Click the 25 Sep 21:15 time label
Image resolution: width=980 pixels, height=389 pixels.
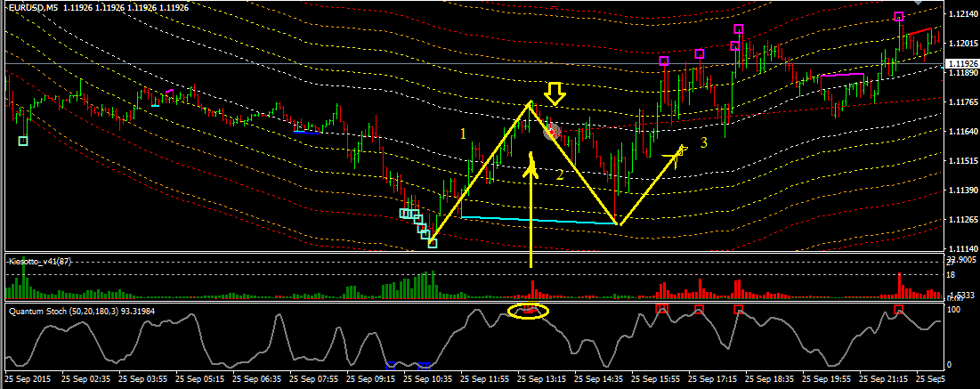882,379
